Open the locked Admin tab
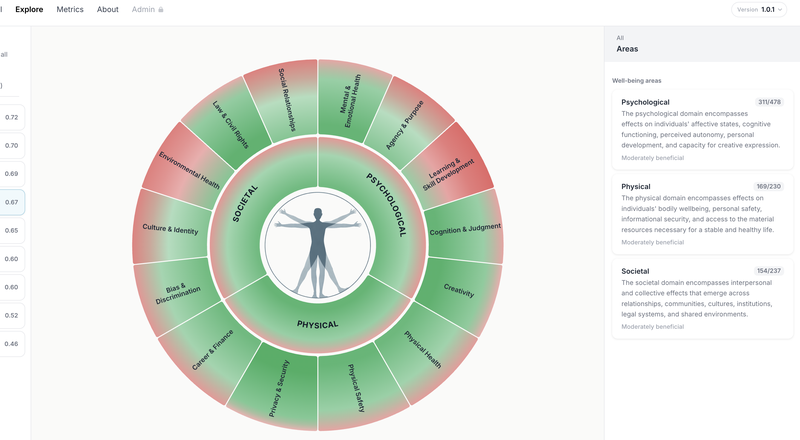Image resolution: width=800 pixels, height=440 pixels. 147,10
